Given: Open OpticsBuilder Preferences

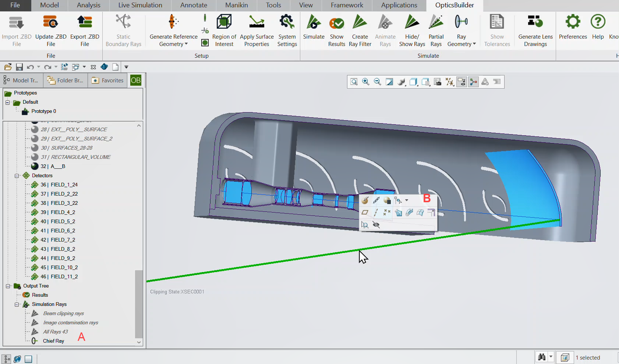Looking at the screenshot, I should click(573, 27).
